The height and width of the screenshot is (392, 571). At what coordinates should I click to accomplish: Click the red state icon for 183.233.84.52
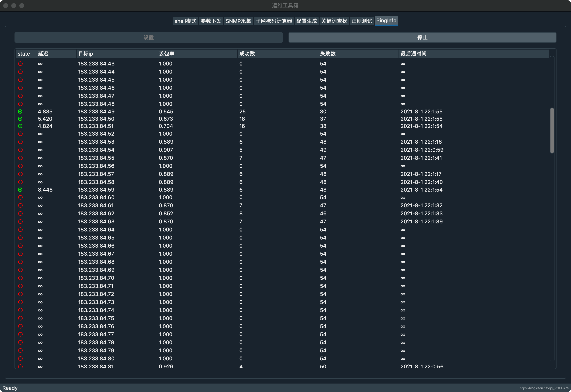click(x=20, y=134)
